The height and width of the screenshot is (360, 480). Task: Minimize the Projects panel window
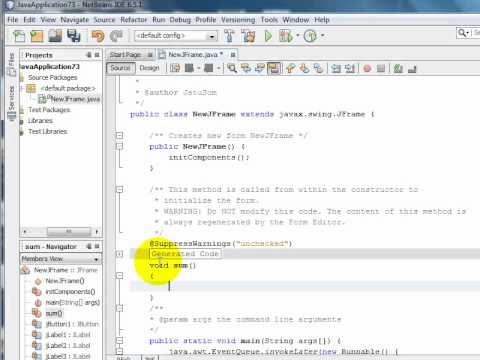pyautogui.click(x=89, y=55)
